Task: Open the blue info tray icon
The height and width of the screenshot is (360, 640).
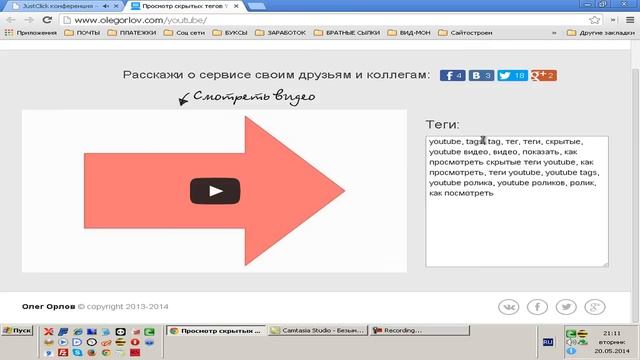Action: [x=571, y=351]
